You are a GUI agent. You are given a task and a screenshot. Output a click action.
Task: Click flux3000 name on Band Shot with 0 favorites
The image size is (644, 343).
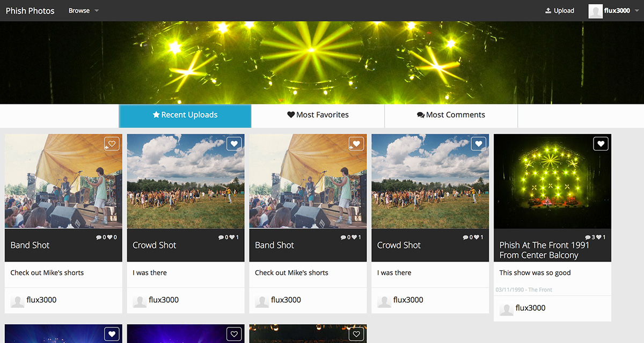click(41, 300)
